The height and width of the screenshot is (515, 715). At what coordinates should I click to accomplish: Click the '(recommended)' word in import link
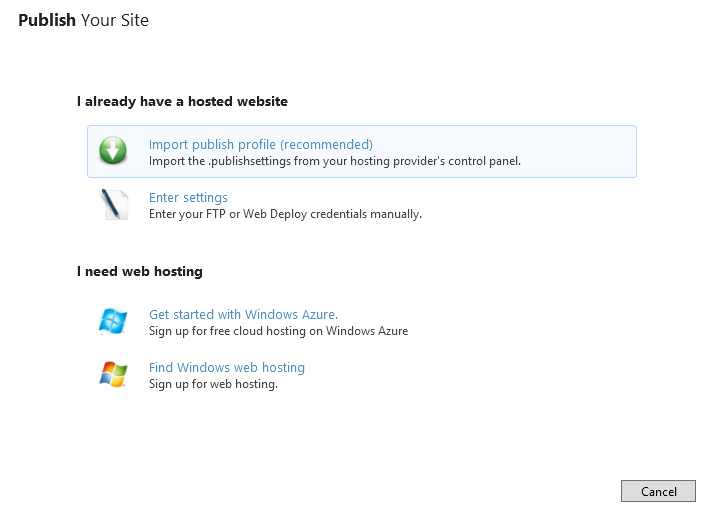[x=326, y=145]
